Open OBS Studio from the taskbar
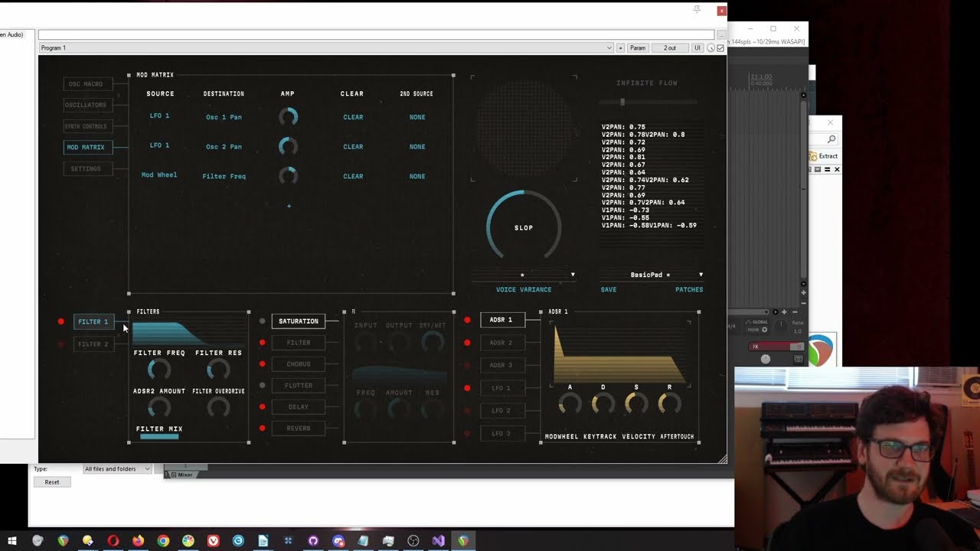 [413, 541]
